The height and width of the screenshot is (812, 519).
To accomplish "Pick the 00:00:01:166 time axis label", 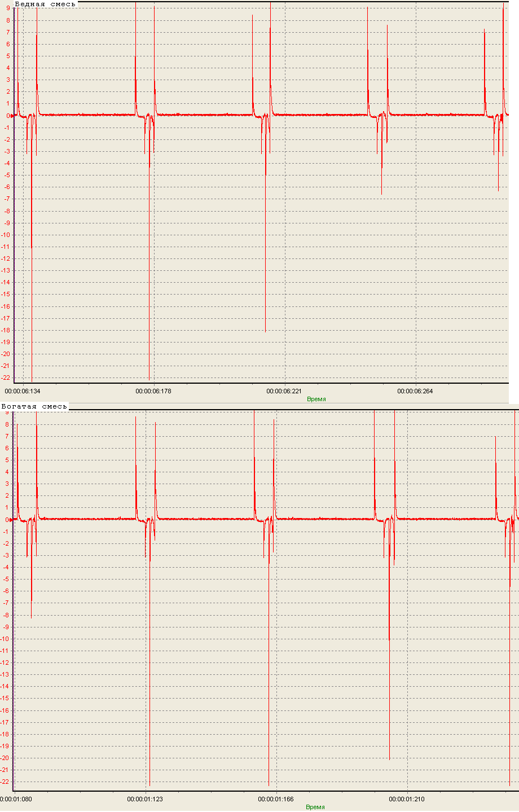I will [276, 799].
